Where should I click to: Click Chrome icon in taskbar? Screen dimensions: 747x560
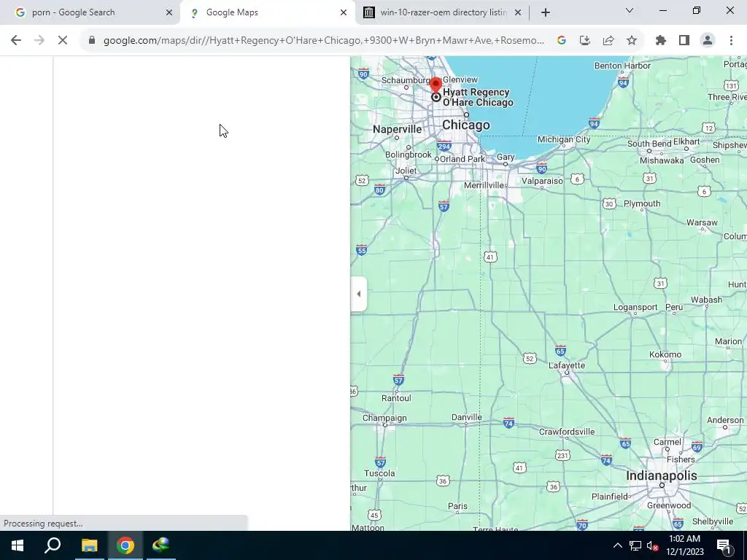[x=125, y=545]
